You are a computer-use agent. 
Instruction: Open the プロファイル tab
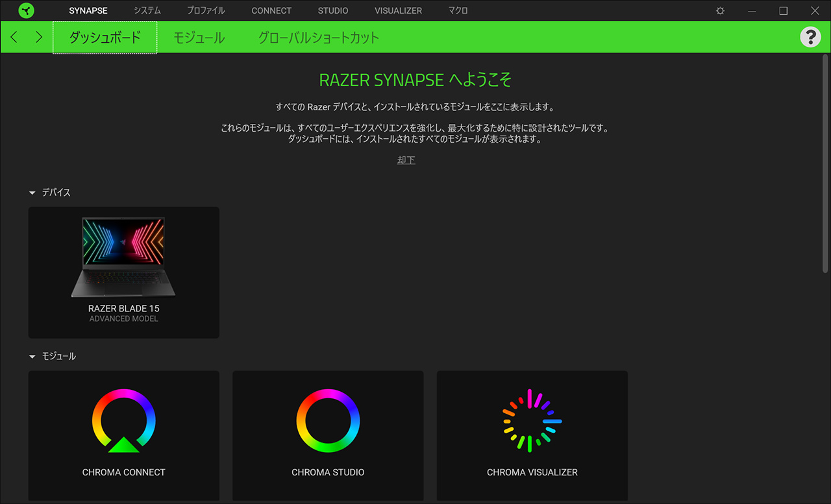(206, 11)
